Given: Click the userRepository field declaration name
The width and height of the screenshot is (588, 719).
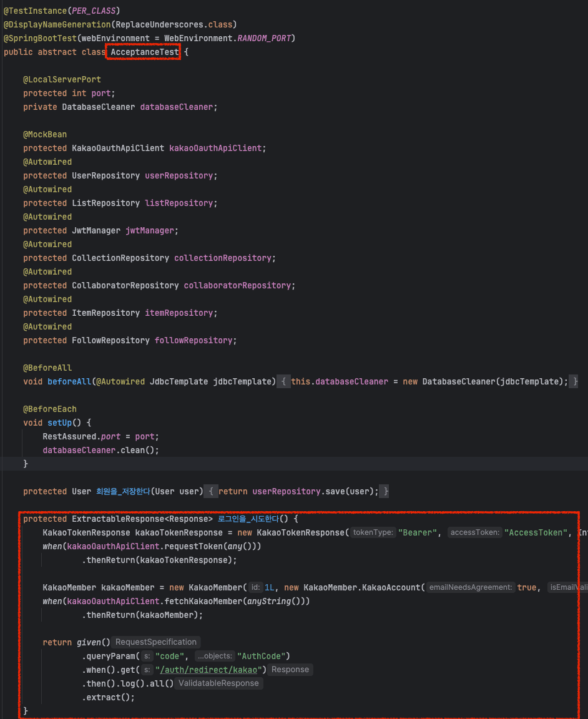Looking at the screenshot, I should point(179,175).
